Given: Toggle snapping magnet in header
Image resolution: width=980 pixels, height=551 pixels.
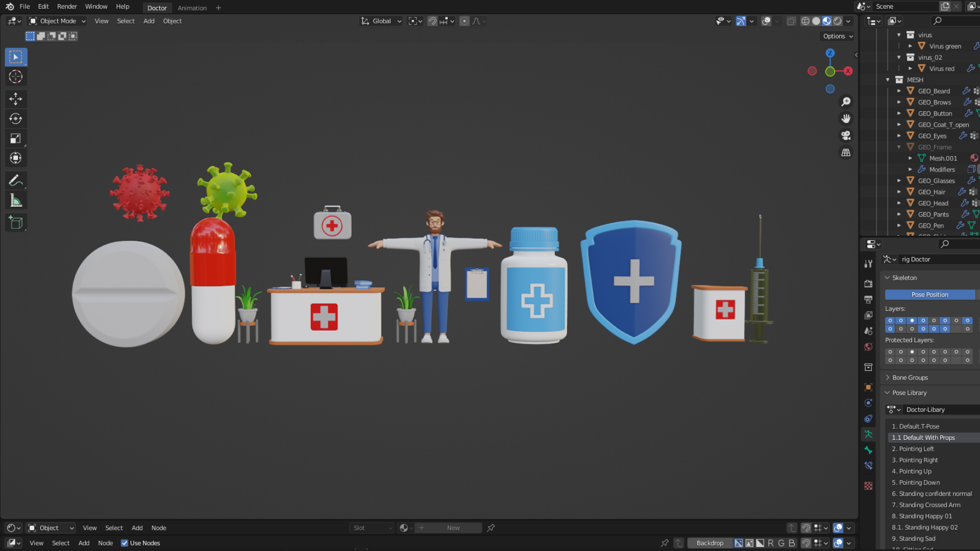Looking at the screenshot, I should (432, 21).
